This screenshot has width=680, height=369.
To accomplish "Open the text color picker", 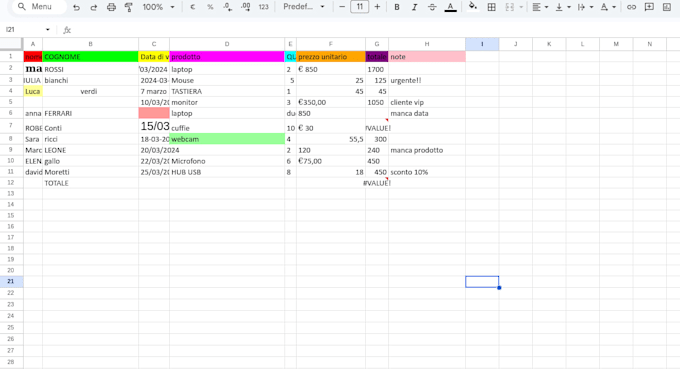I will (451, 7).
